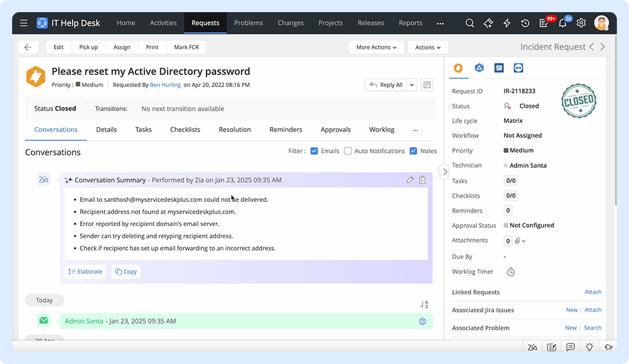This screenshot has height=364, width=629.
Task: Attach a linked request via the Attach link
Action: 593,292
